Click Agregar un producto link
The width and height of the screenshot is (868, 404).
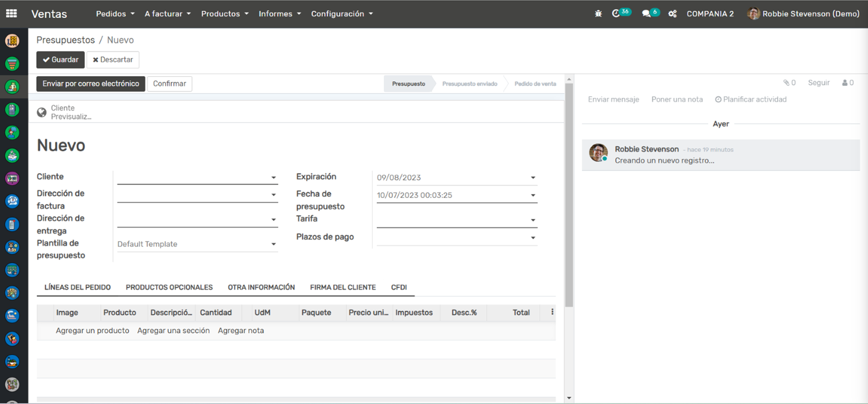(93, 331)
